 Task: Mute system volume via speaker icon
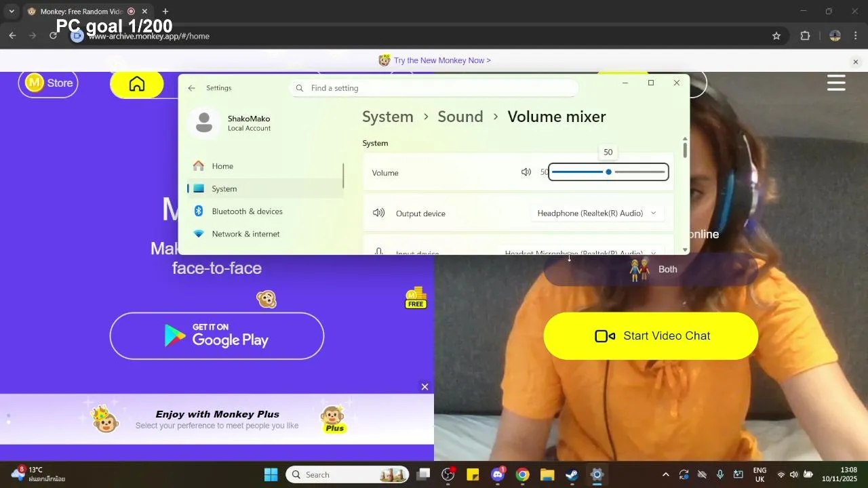pos(526,172)
